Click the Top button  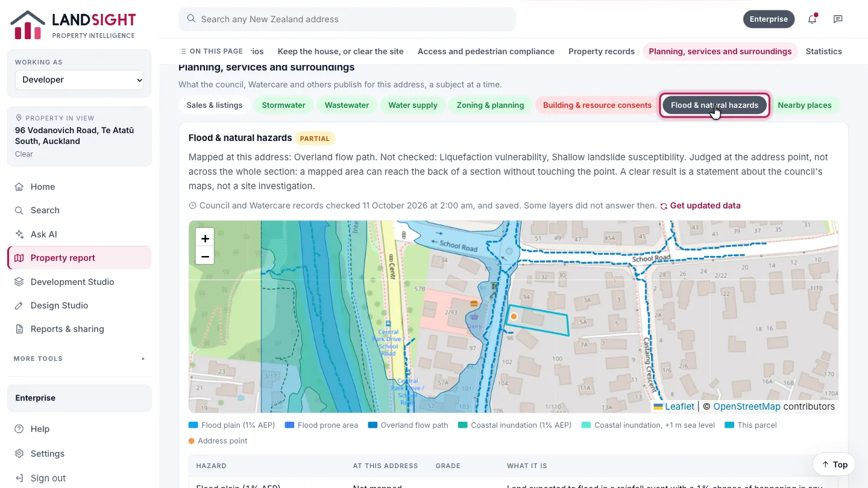(834, 465)
